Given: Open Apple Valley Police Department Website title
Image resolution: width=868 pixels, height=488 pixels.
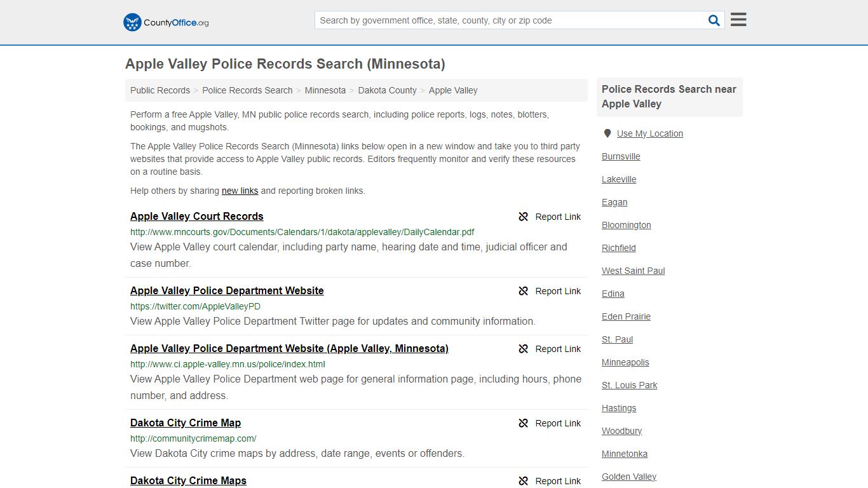Looking at the screenshot, I should 227,290.
